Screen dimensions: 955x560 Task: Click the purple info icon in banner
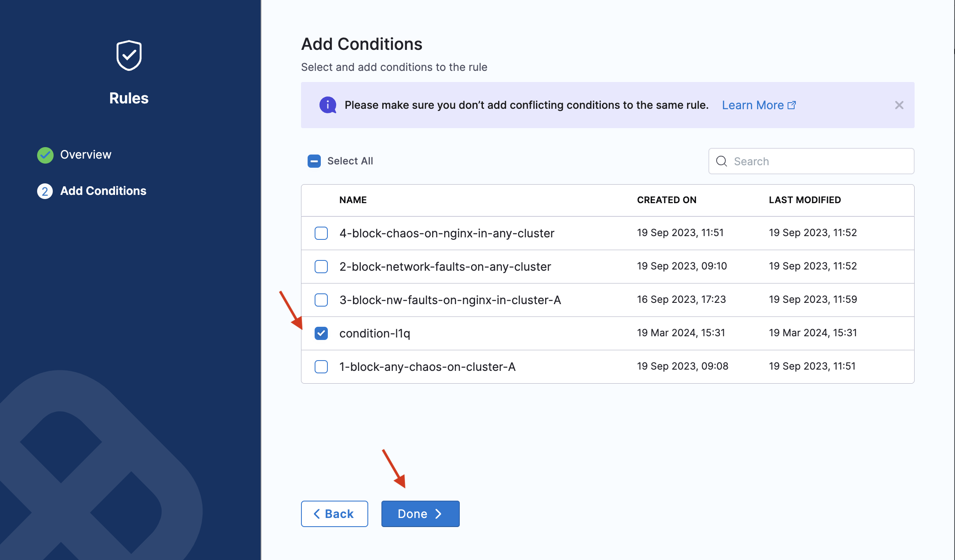pos(328,105)
